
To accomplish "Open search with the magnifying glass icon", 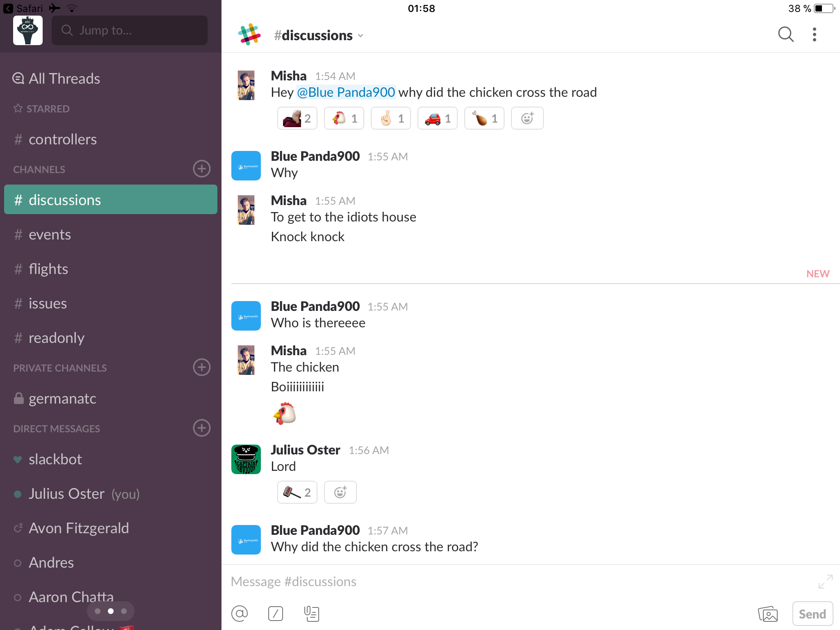I will 786,35.
